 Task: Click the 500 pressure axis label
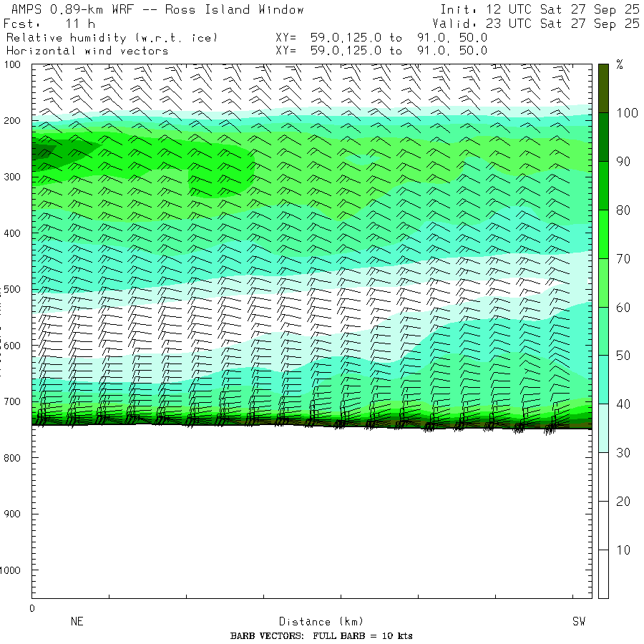pos(12,289)
